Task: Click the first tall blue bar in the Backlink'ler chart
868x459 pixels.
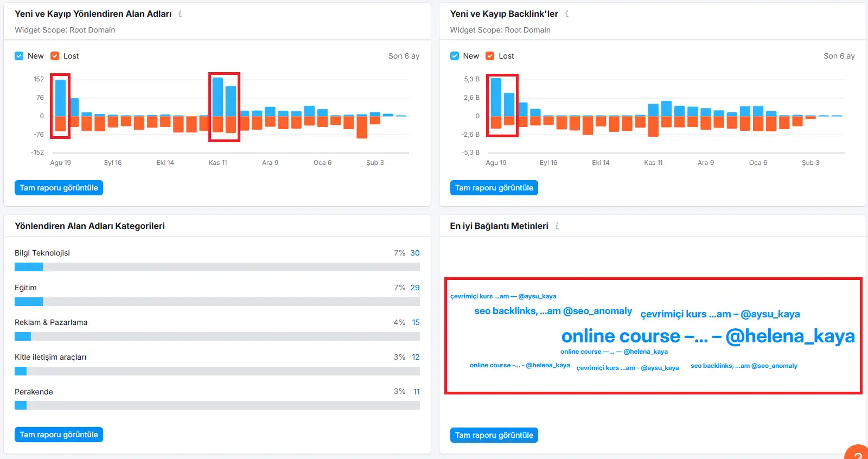Action: 495,98
